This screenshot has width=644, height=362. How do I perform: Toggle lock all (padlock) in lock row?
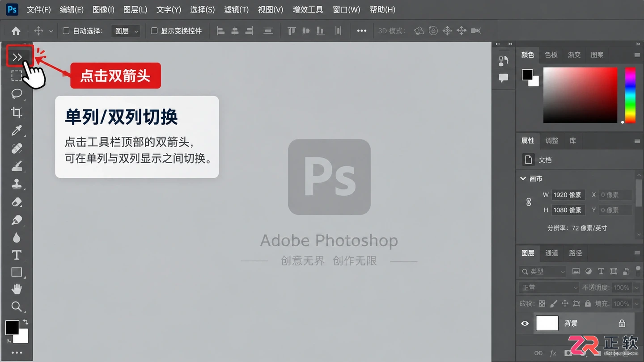[588, 303]
